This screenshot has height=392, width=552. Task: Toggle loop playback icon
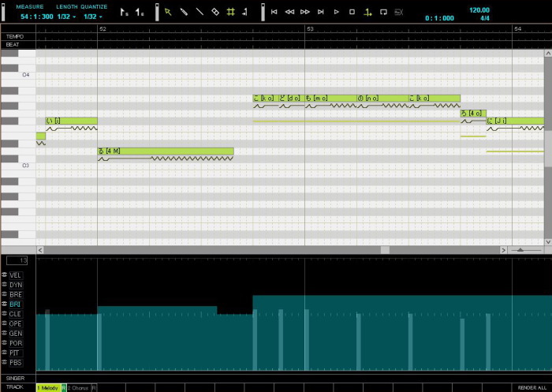tap(383, 12)
